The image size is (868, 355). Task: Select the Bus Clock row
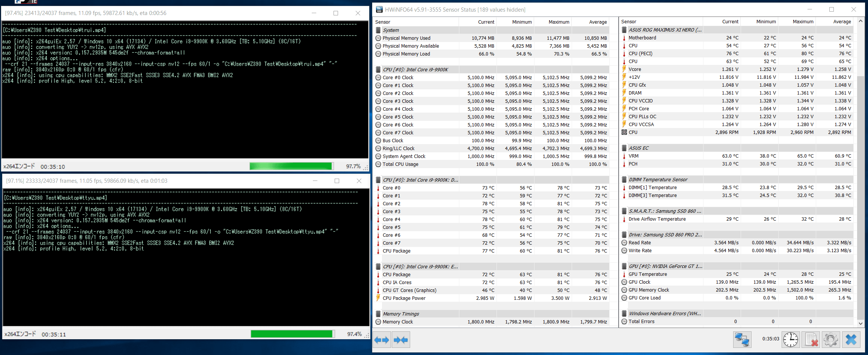[492, 140]
